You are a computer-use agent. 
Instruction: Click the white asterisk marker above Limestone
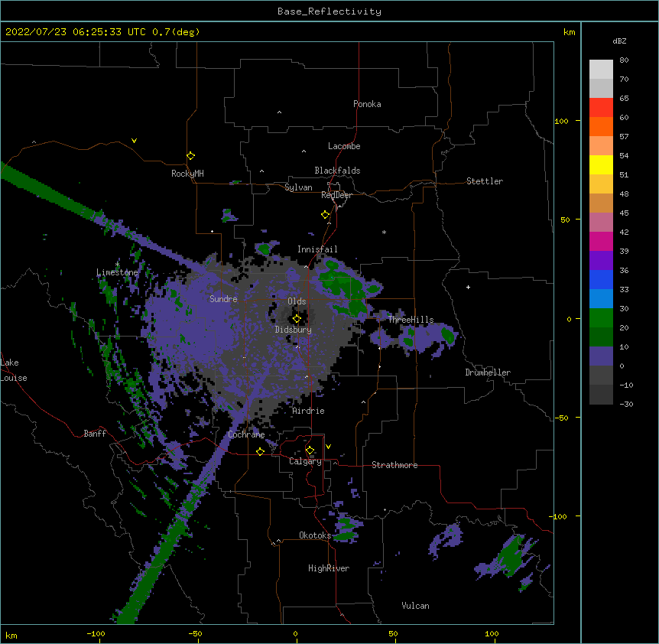pyautogui.click(x=117, y=265)
